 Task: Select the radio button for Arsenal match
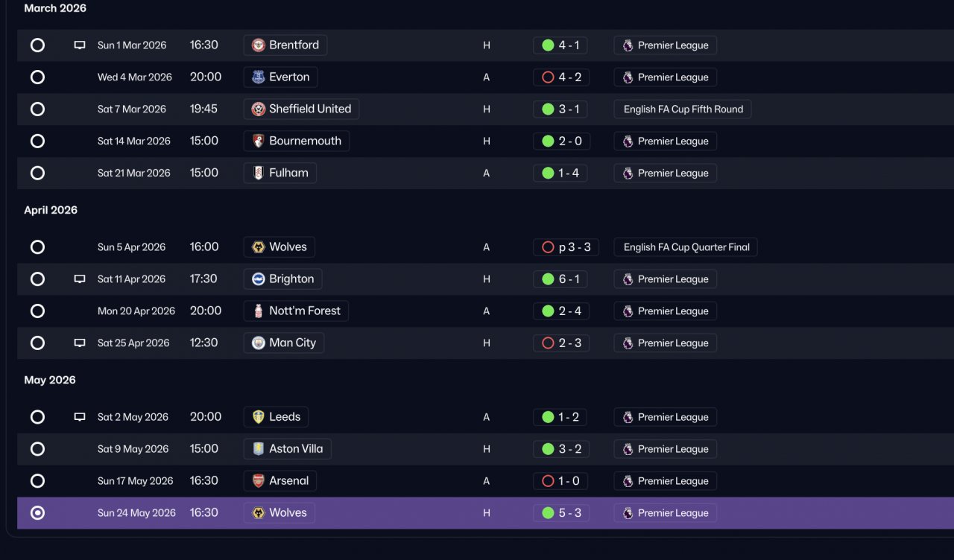tap(37, 481)
